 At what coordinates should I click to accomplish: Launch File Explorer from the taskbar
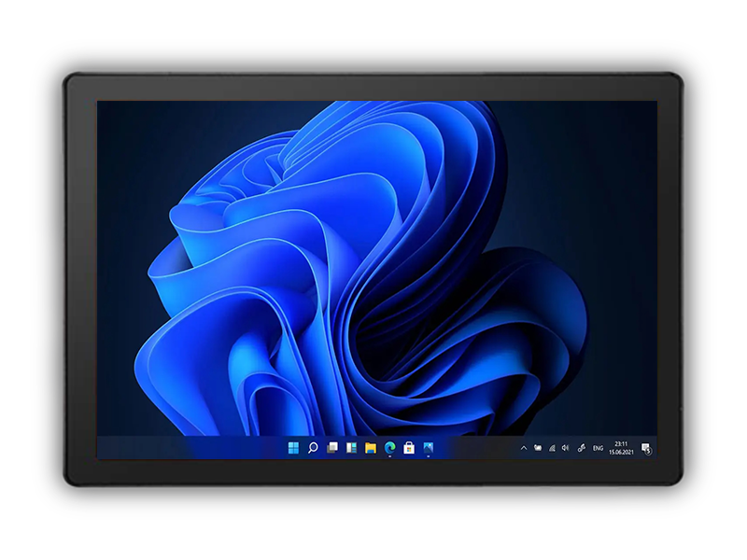point(371,448)
